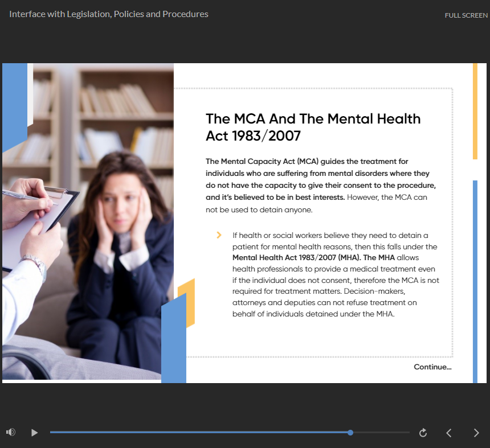The height and width of the screenshot is (448, 490).
Task: Mute the course audio with the speaker icon
Action: (x=10, y=433)
